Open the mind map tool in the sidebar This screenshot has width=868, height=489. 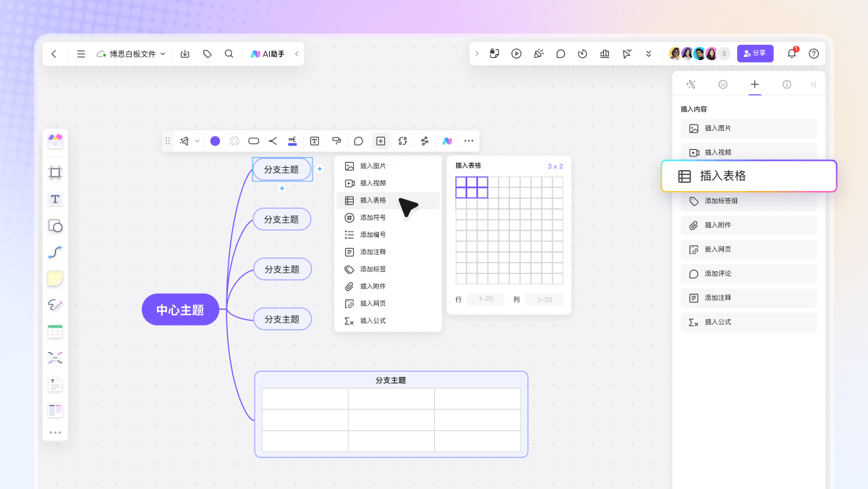pyautogui.click(x=55, y=357)
